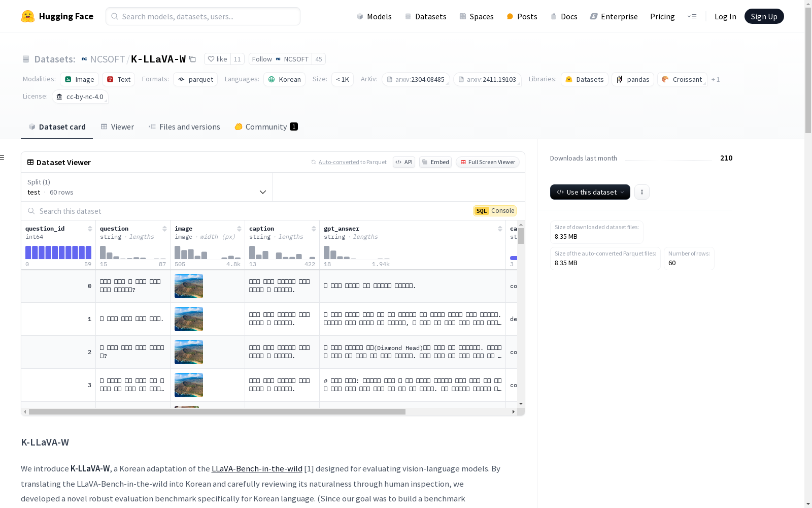Open Posts page
The width and height of the screenshot is (812, 508).
[x=522, y=16]
